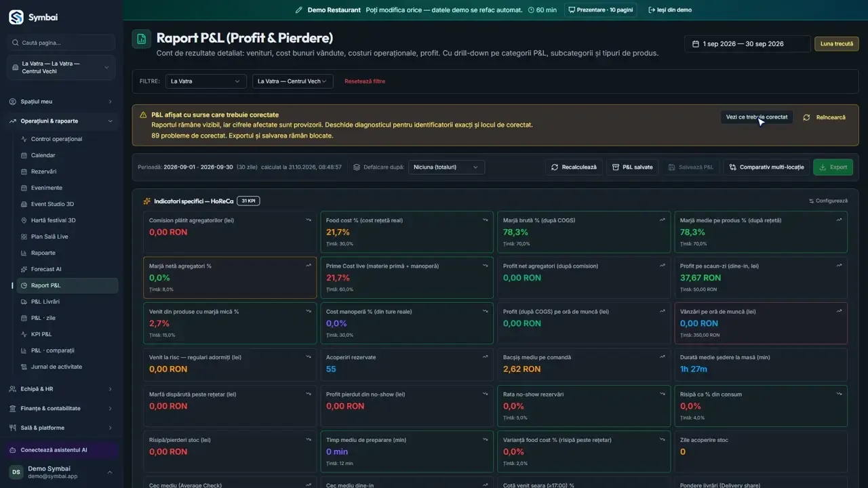Open KPI P&L in the sidebar
Image resolution: width=868 pixels, height=488 pixels.
(x=66, y=334)
